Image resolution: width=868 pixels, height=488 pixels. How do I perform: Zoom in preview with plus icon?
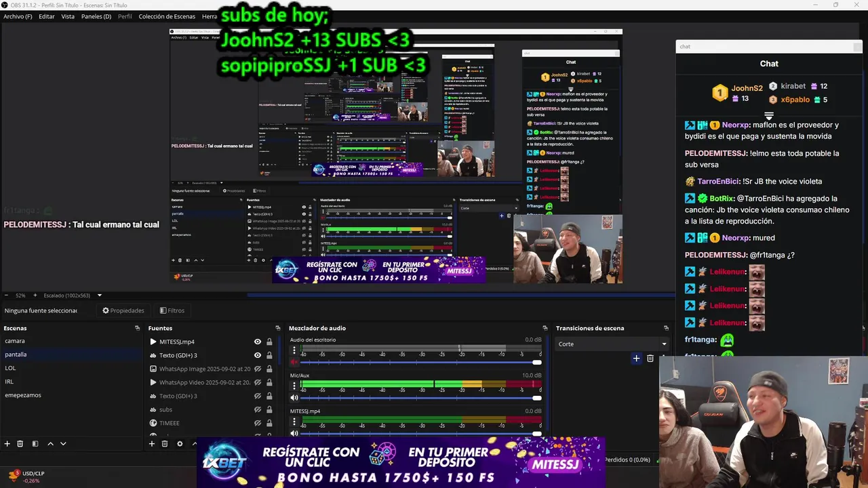coord(35,296)
